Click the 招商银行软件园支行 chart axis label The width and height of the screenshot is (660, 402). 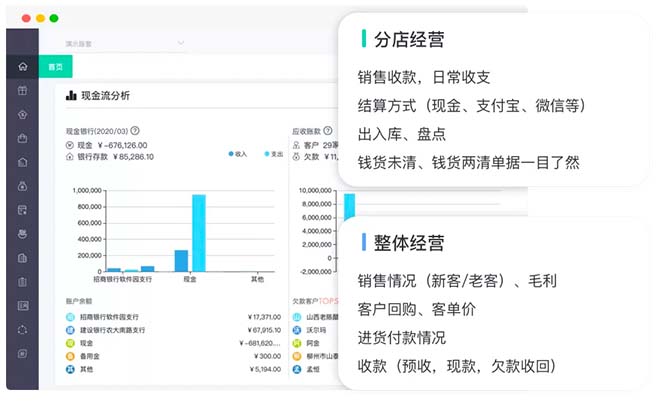(122, 279)
